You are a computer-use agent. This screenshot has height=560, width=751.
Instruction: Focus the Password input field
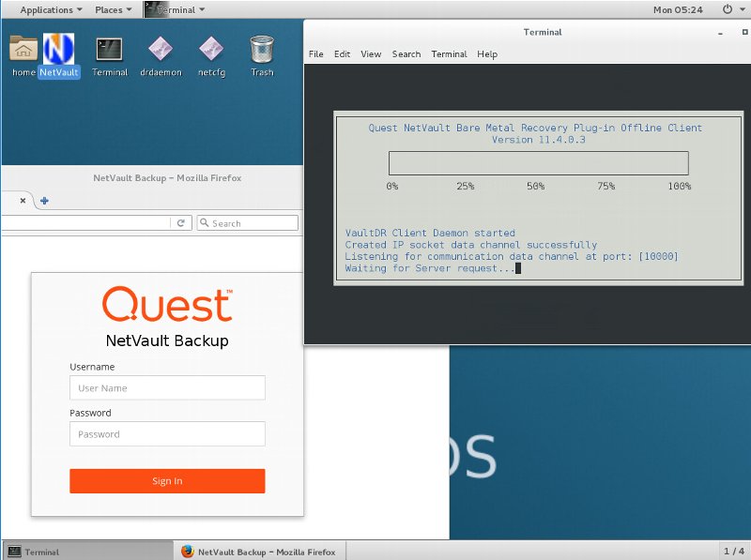[167, 433]
